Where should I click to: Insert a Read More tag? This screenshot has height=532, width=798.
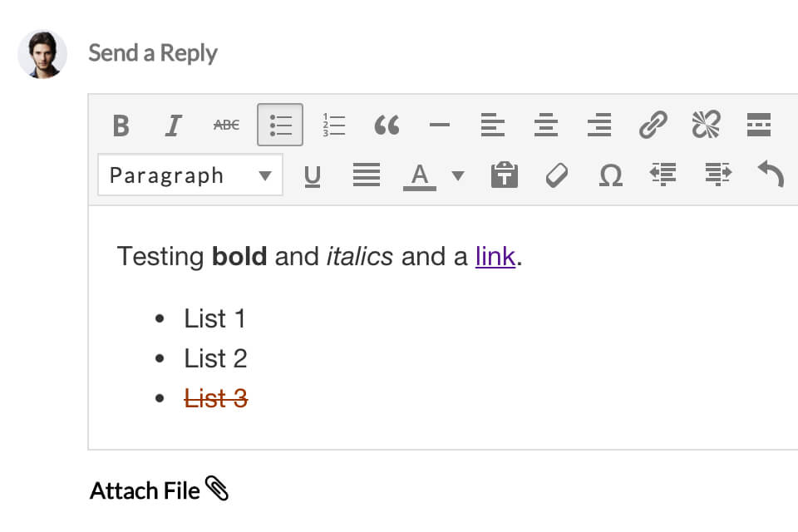point(758,126)
